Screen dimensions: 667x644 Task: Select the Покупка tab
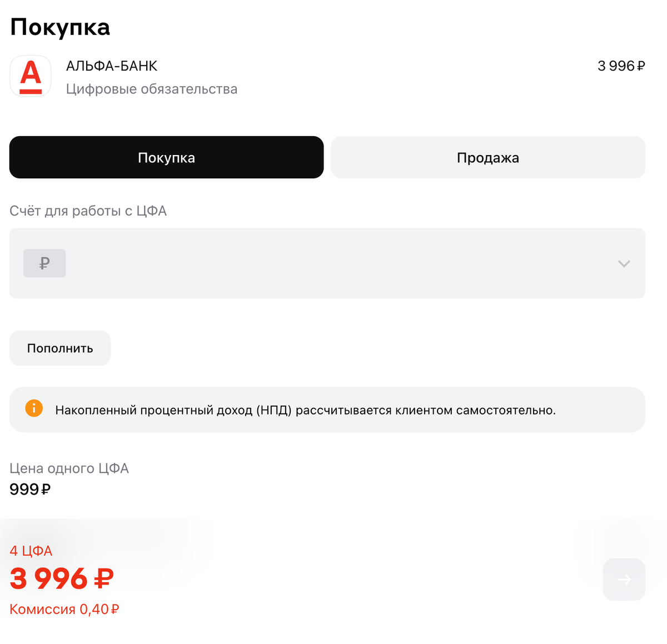(x=166, y=157)
